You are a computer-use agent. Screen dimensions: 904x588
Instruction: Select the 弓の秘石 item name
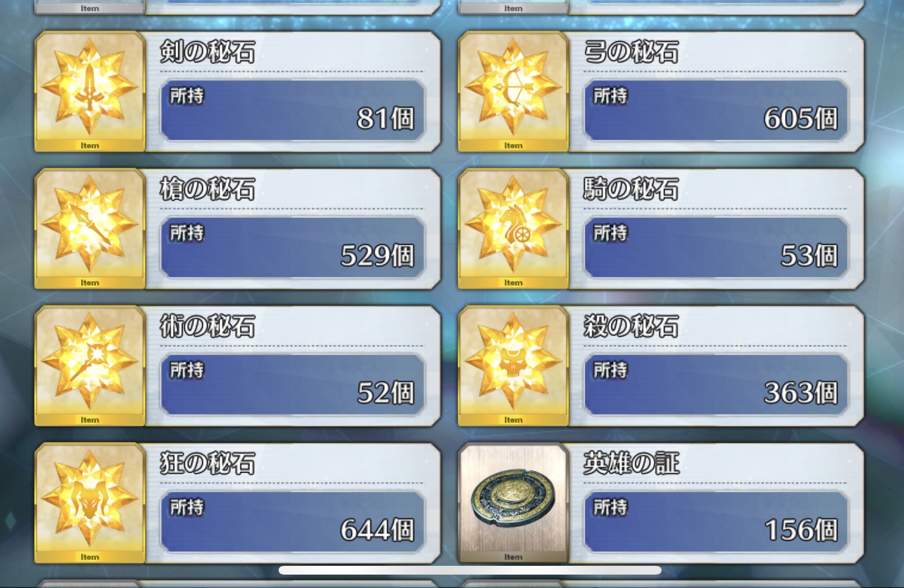pos(631,52)
